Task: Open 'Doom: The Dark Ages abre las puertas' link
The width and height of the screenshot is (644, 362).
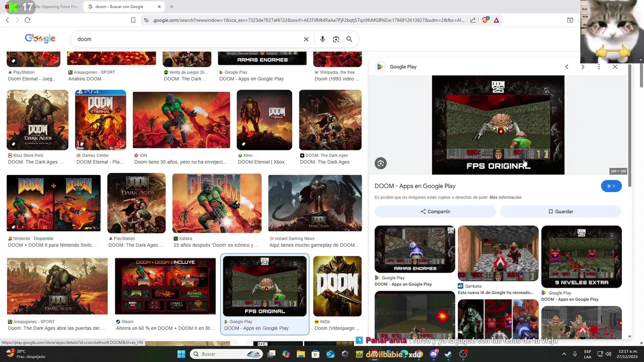Action: tap(56, 328)
